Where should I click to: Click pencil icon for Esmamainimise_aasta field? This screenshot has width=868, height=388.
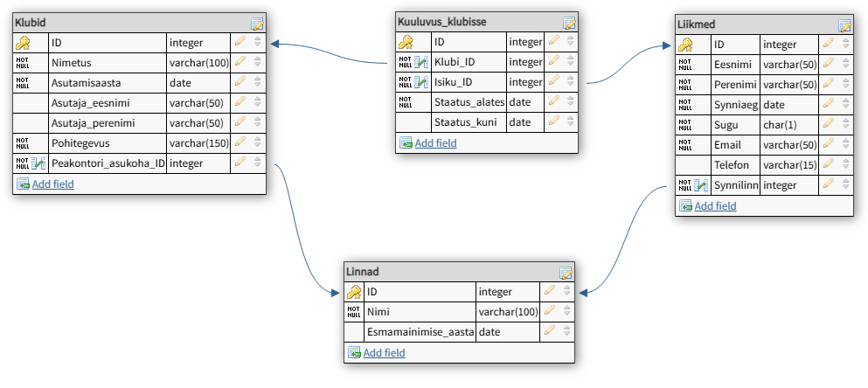(550, 332)
